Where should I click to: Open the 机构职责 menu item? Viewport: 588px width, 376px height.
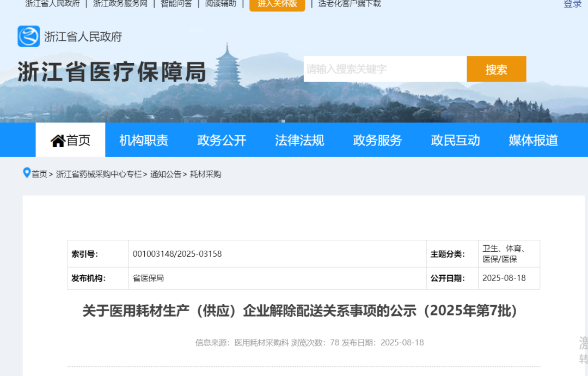[144, 141]
